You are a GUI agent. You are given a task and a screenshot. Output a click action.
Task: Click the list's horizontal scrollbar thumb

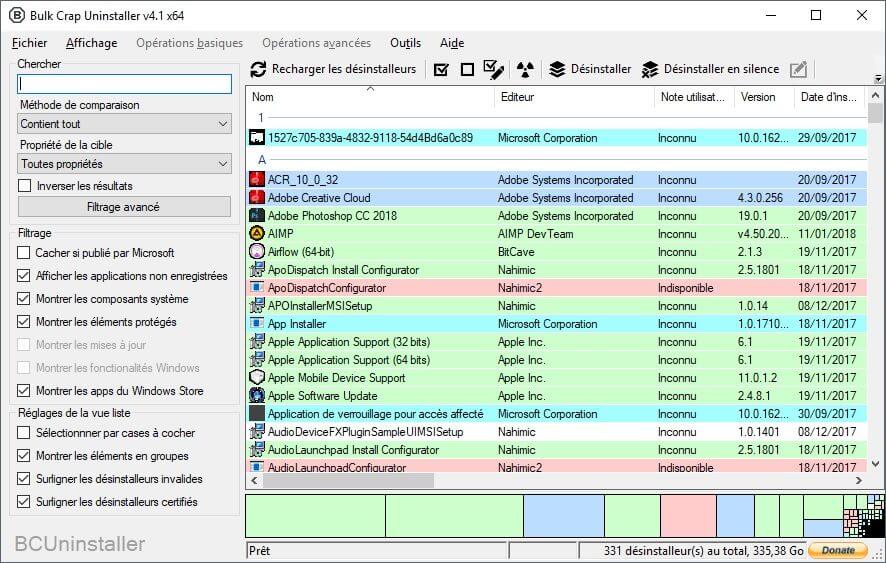tap(348, 480)
